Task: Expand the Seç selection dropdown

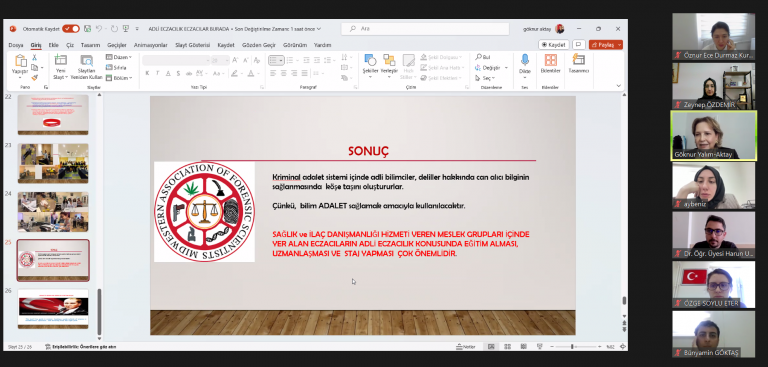Action: coord(485,78)
